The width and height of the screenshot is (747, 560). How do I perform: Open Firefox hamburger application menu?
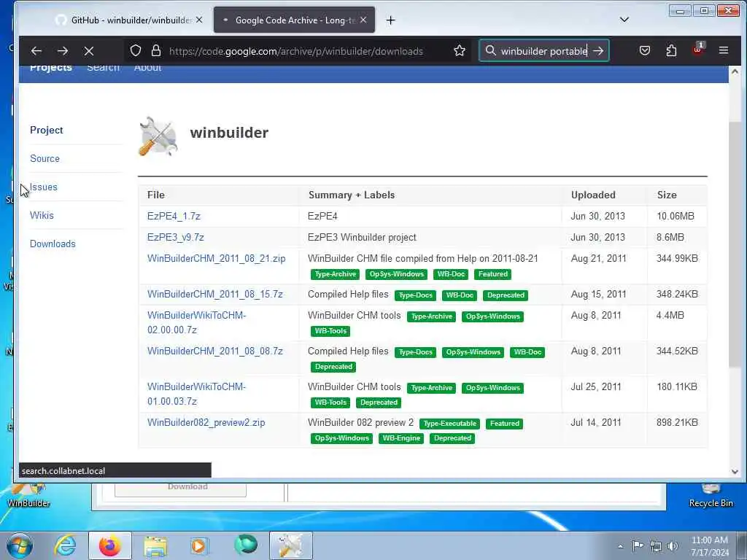[x=723, y=50]
